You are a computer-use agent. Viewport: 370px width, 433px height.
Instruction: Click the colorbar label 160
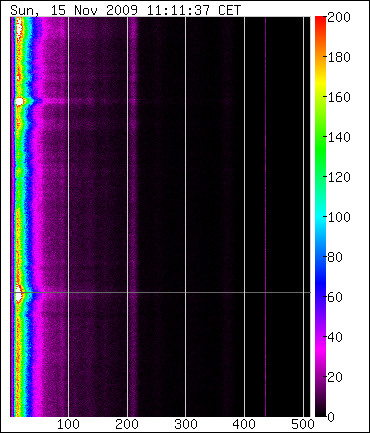pos(339,97)
